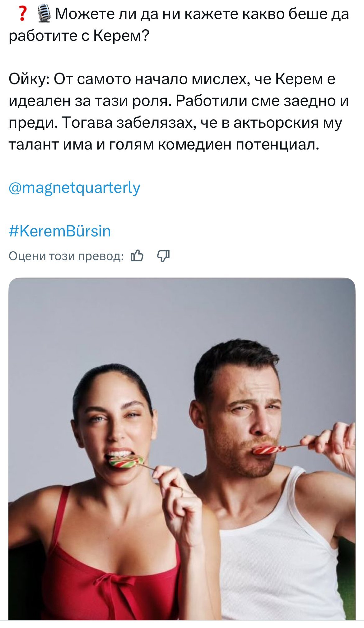Click the question line starting "Можете ли"
Screen dimensions: 364x628
(x=179, y=25)
